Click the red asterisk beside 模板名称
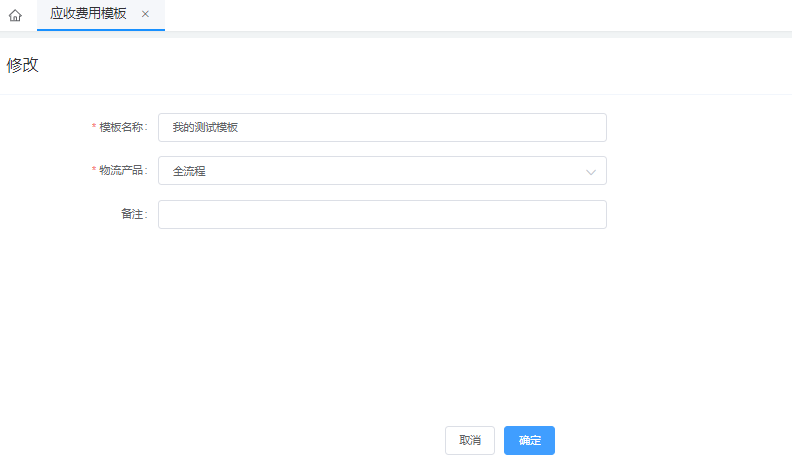 click(94, 128)
